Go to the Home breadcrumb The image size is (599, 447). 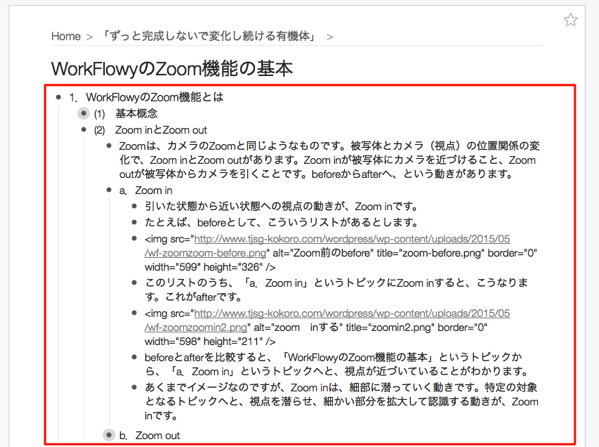66,36
